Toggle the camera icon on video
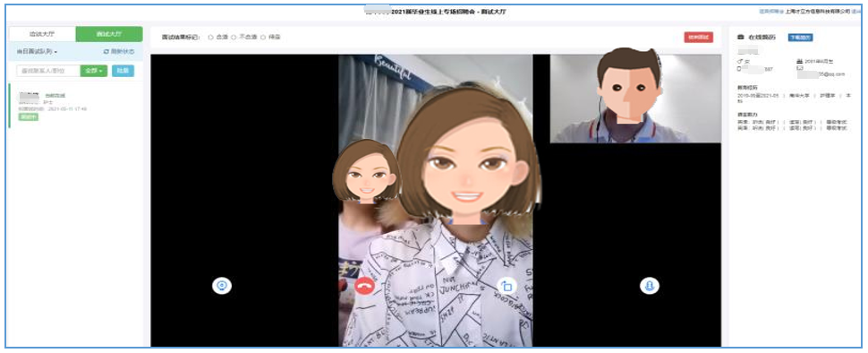Viewport: 868px width, 353px height. [x=222, y=286]
